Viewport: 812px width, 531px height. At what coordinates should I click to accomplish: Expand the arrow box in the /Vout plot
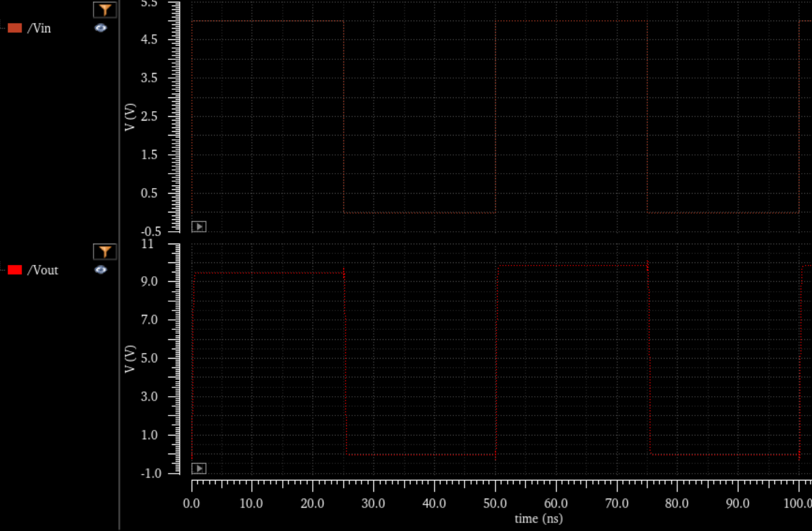tap(199, 469)
